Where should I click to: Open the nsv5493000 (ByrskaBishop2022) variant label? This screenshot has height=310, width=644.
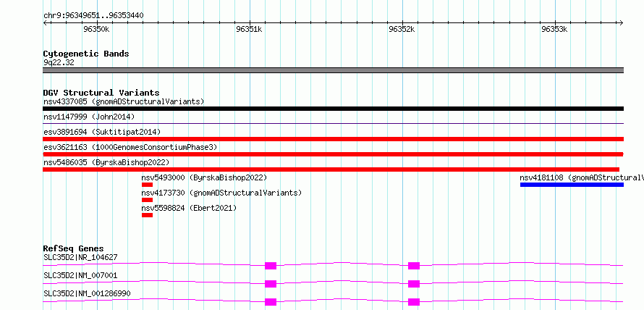pos(205,177)
